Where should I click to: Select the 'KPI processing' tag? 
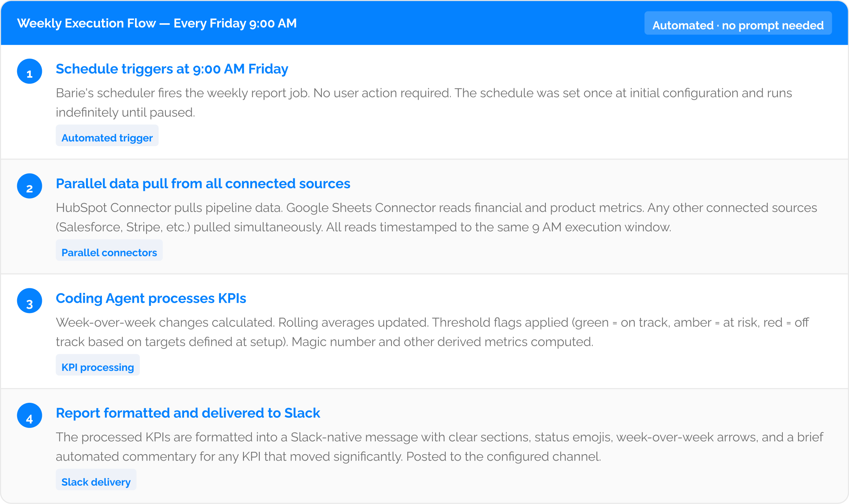tap(98, 365)
